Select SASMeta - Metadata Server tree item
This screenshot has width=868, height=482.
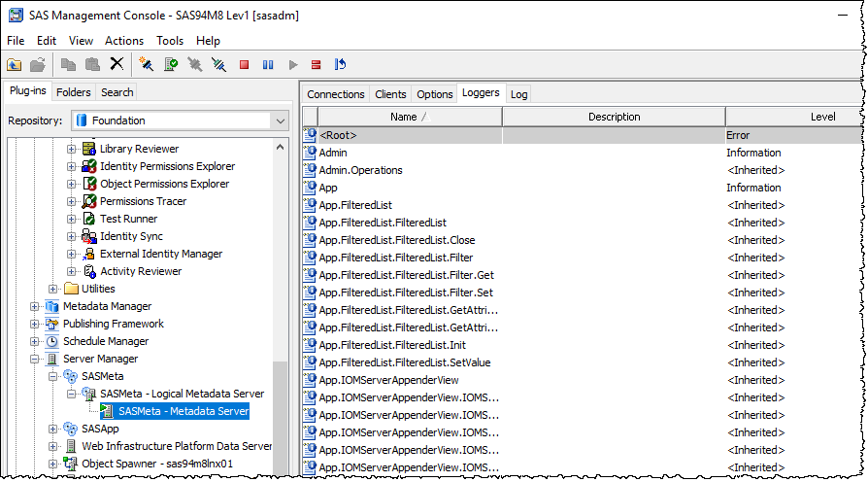click(184, 411)
